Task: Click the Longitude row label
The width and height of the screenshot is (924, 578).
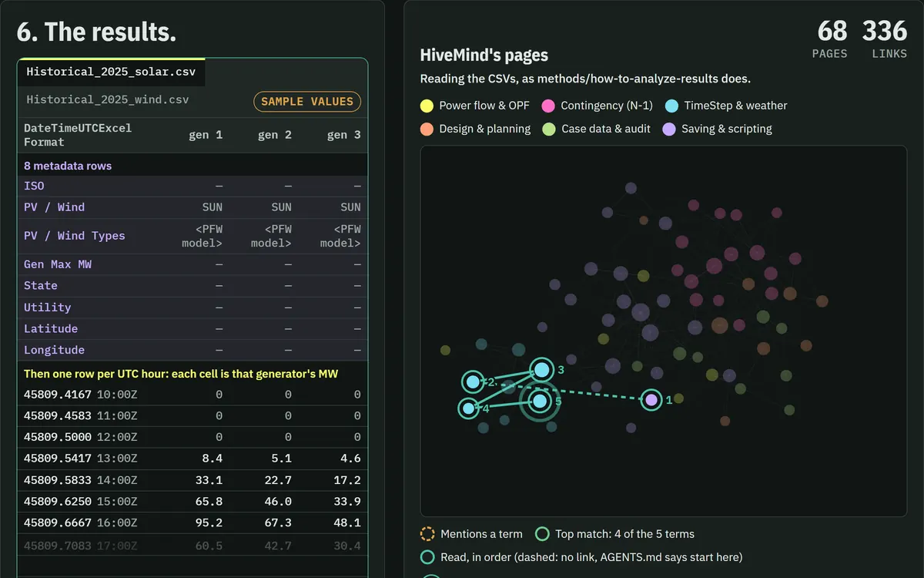Action: (x=55, y=350)
